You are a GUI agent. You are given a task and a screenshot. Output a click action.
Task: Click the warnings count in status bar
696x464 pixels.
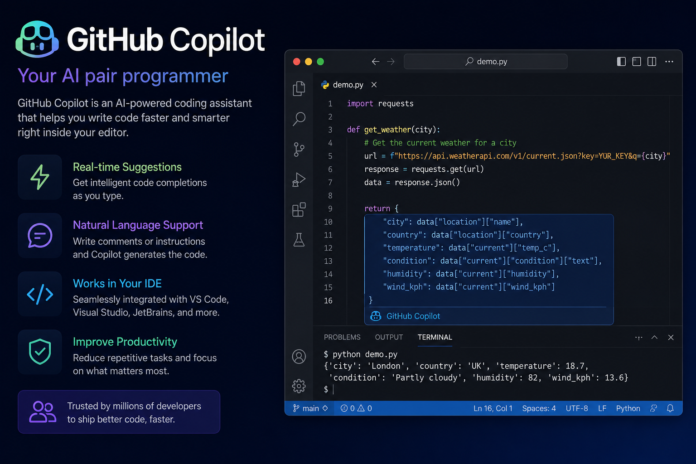(x=365, y=408)
